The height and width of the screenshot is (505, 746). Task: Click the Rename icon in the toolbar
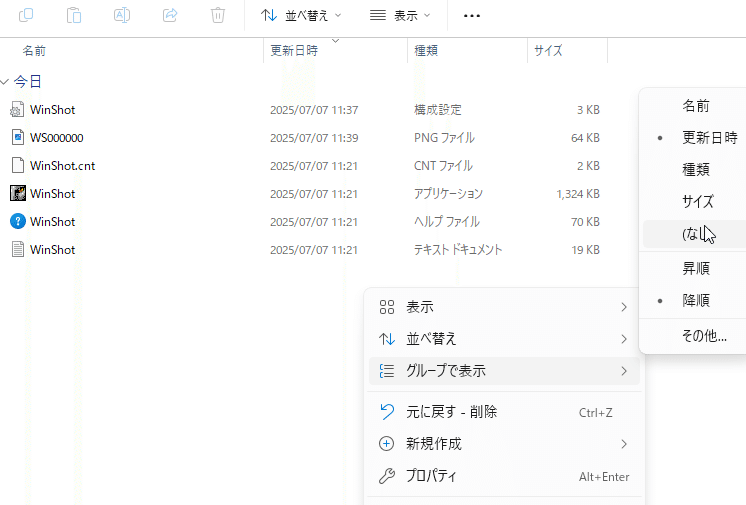pyautogui.click(x=122, y=15)
